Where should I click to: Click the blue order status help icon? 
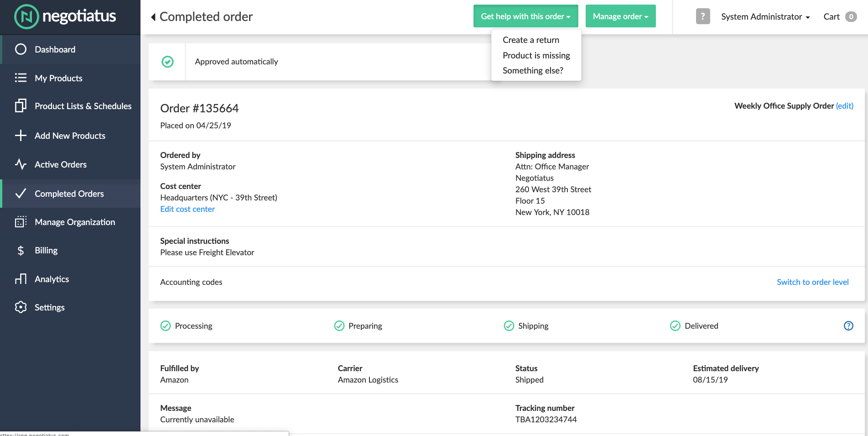tap(848, 326)
